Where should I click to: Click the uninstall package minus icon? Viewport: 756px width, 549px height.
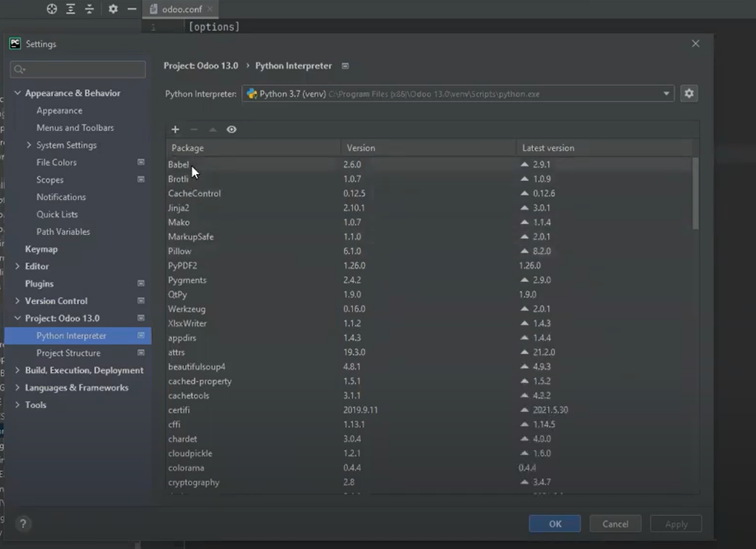pyautogui.click(x=194, y=129)
